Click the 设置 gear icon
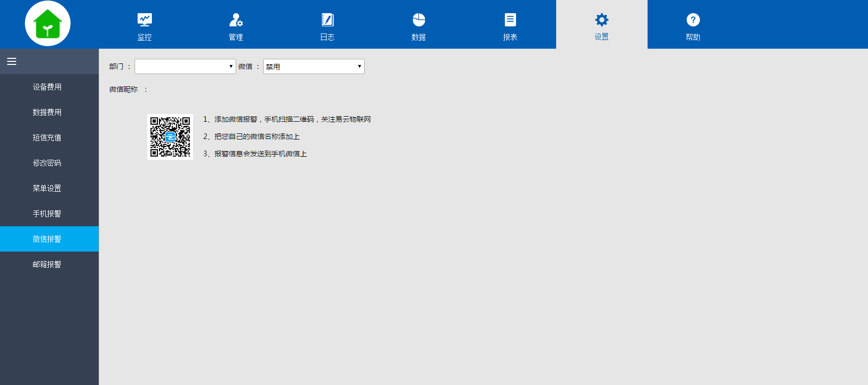Screen dimensions: 868x385 click(602, 20)
